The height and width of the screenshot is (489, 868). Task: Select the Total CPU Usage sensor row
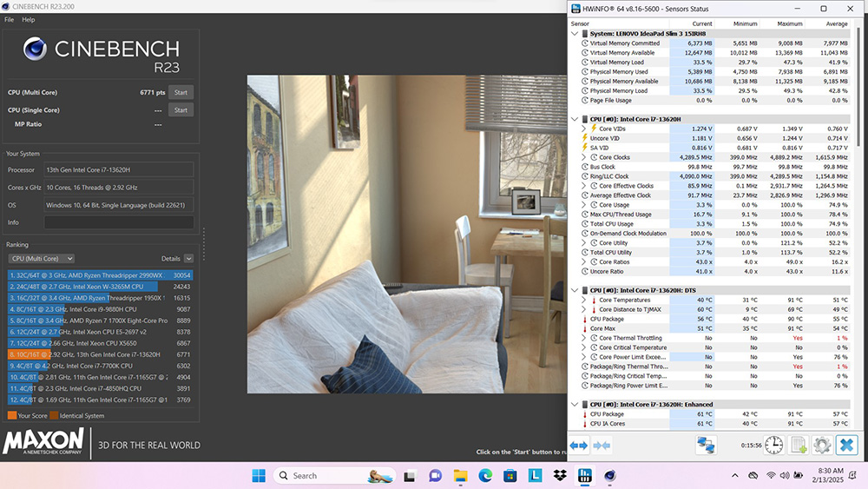(714, 224)
